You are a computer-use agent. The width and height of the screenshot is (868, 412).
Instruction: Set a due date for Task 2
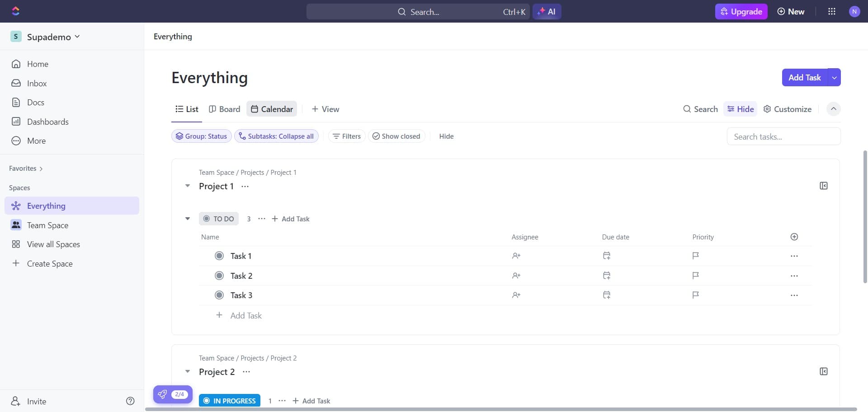point(606,276)
